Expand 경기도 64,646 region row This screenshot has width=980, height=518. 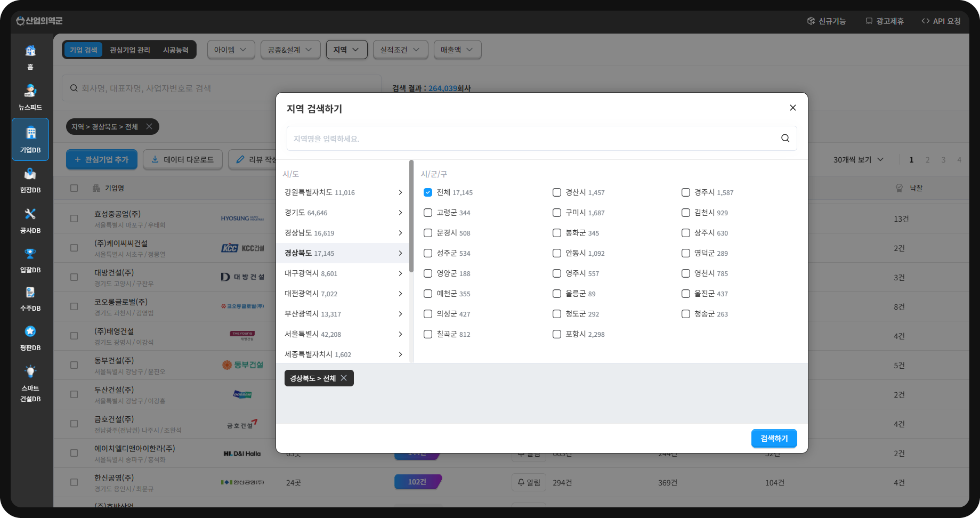coord(343,213)
